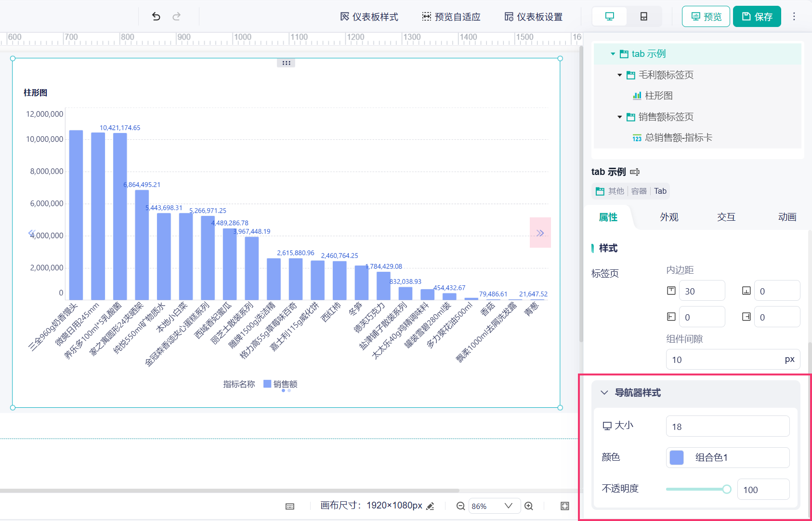The height and width of the screenshot is (521, 812).
Task: Click the keyboard shortcuts icon
Action: (290, 506)
